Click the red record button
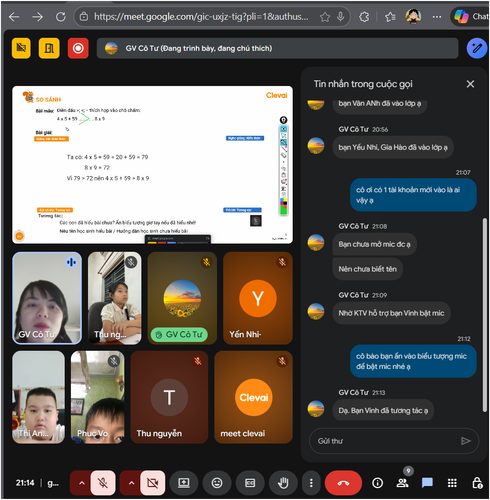490x500 pixels. point(78,48)
